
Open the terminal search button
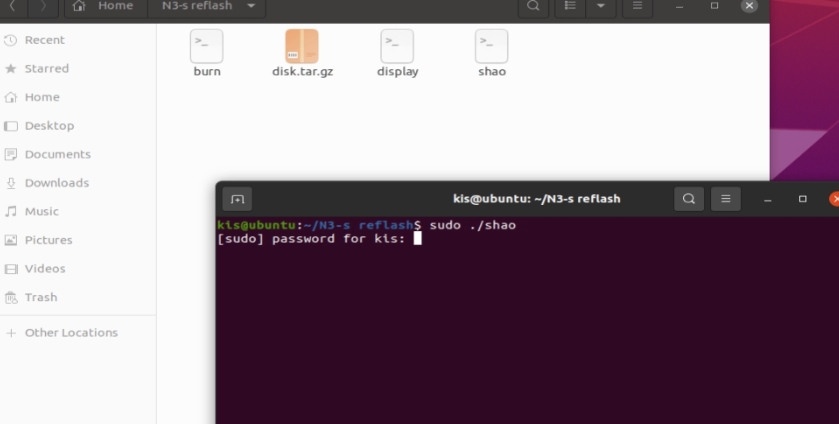point(689,199)
